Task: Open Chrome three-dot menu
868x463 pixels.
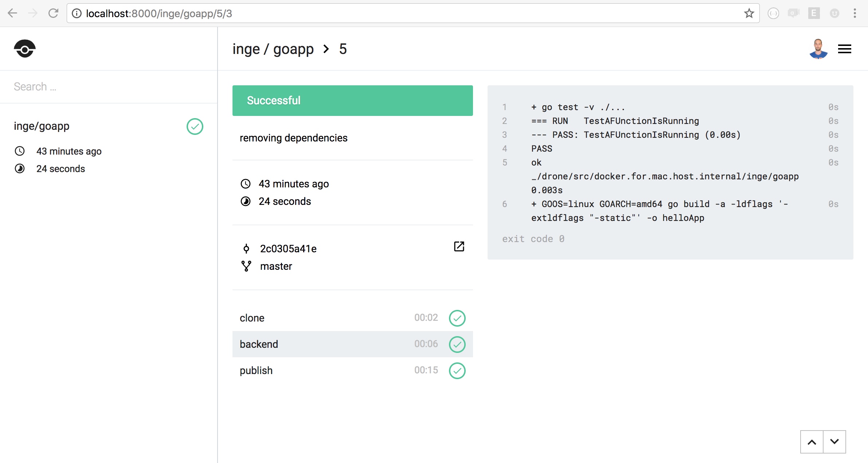Action: click(x=855, y=13)
